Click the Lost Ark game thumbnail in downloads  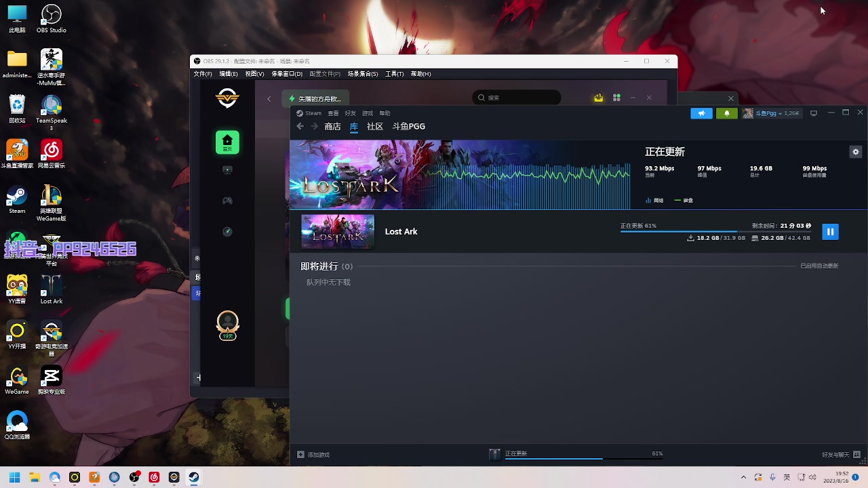[338, 232]
